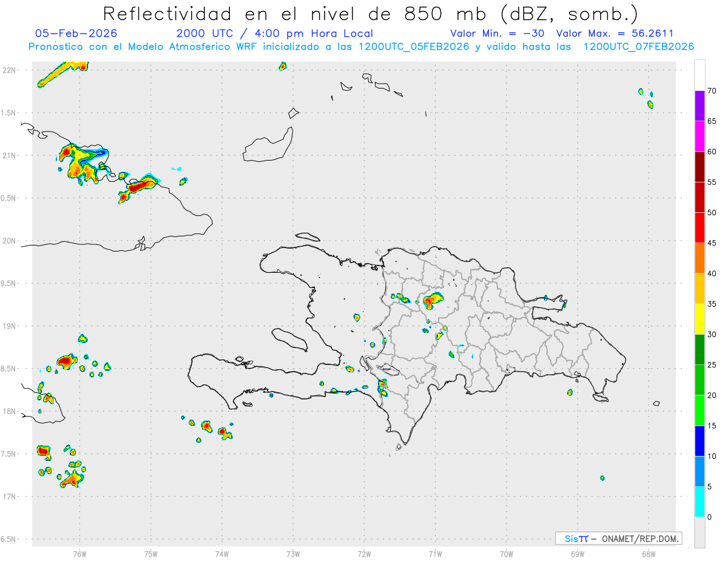This screenshot has height=562, width=728.
Task: Click the longitude label '70W'
Action: pyautogui.click(x=507, y=554)
